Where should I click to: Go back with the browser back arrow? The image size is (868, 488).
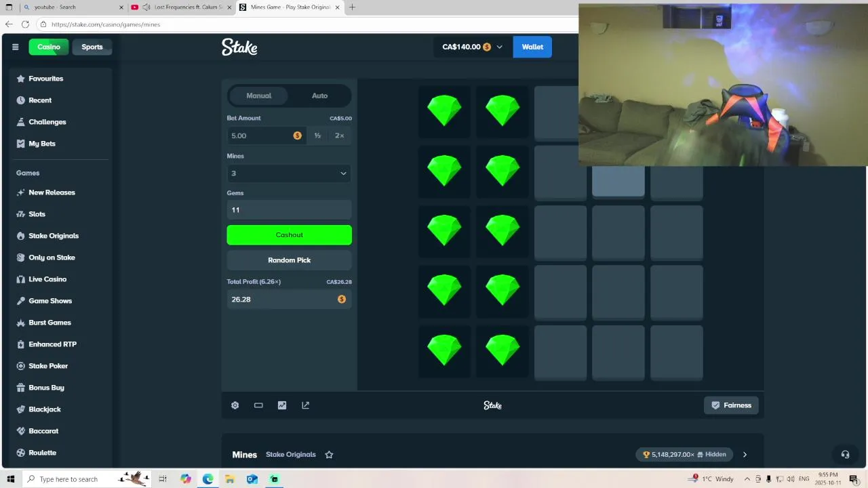click(9, 24)
